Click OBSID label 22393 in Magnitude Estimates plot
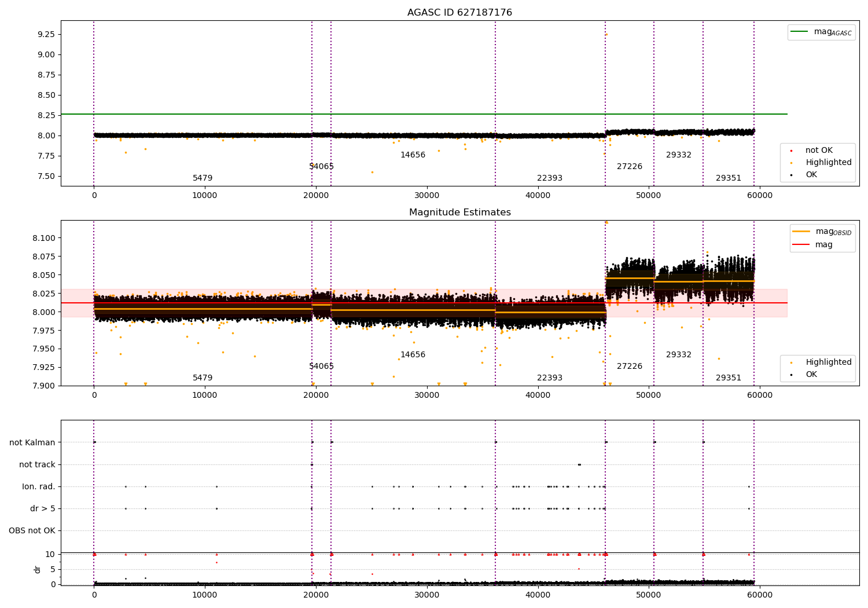The width and height of the screenshot is (868, 608). [x=550, y=378]
